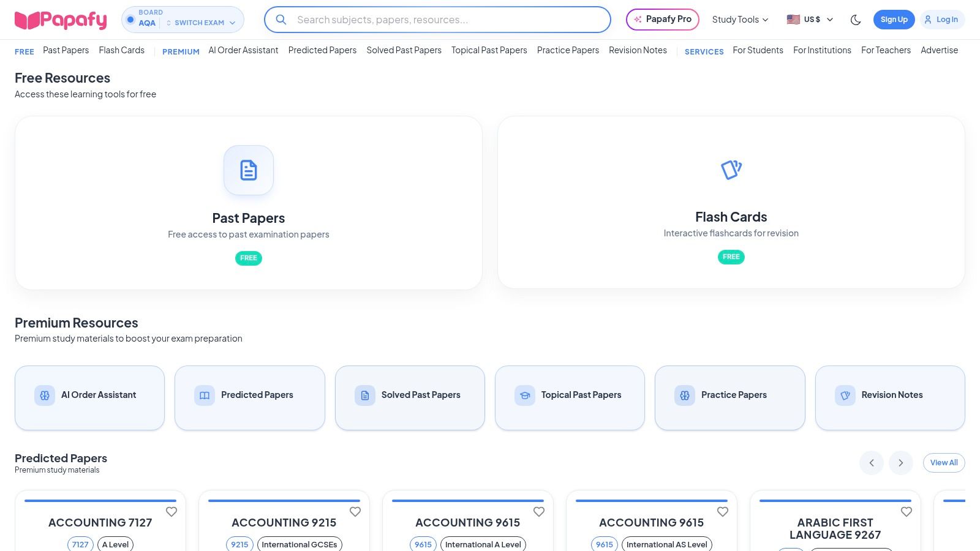Click the Flash Cards card icon
This screenshot has width=980, height=551.
731,170
